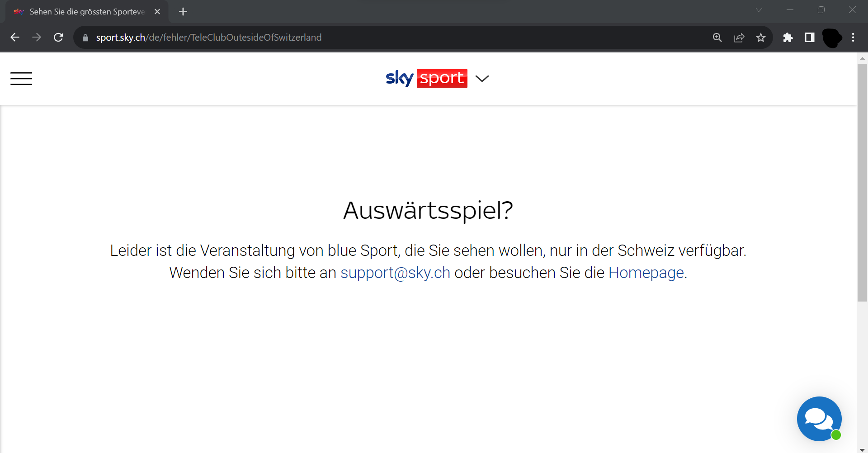
Task: Toggle the browser side panel icon
Action: click(810, 38)
